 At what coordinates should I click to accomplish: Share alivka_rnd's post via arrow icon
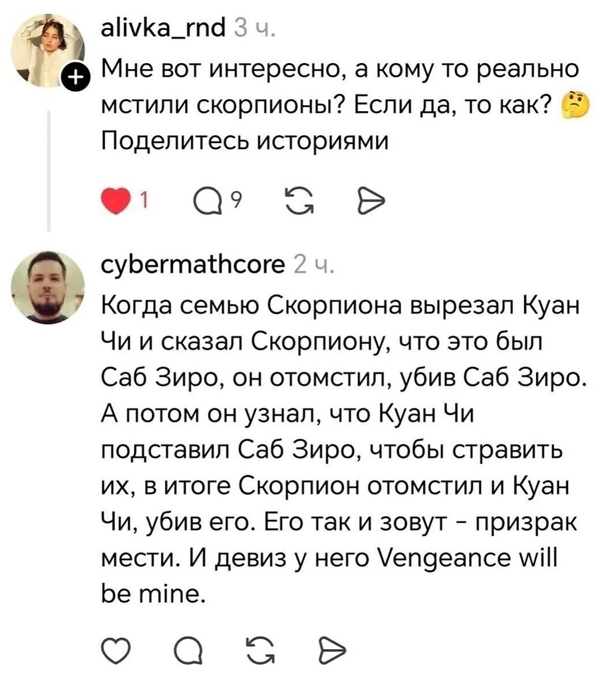(371, 198)
